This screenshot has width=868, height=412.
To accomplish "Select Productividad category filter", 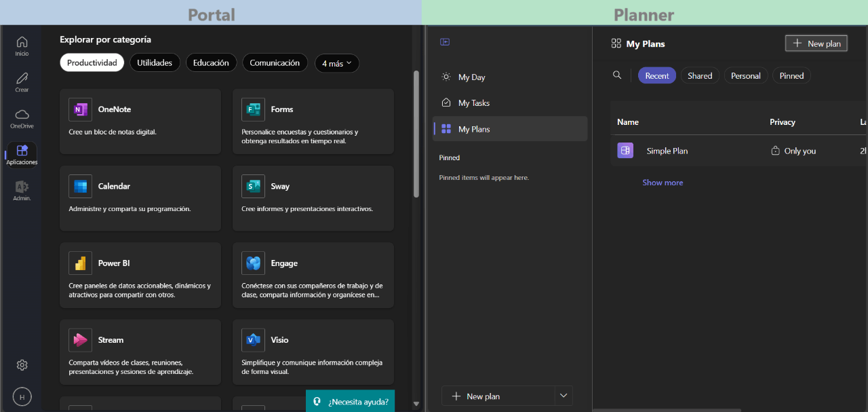I will tap(92, 63).
